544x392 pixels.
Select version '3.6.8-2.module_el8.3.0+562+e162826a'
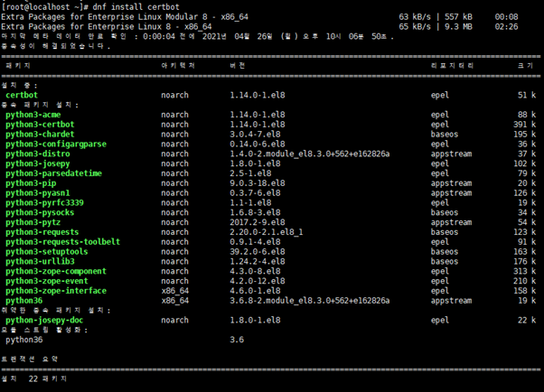pos(310,301)
